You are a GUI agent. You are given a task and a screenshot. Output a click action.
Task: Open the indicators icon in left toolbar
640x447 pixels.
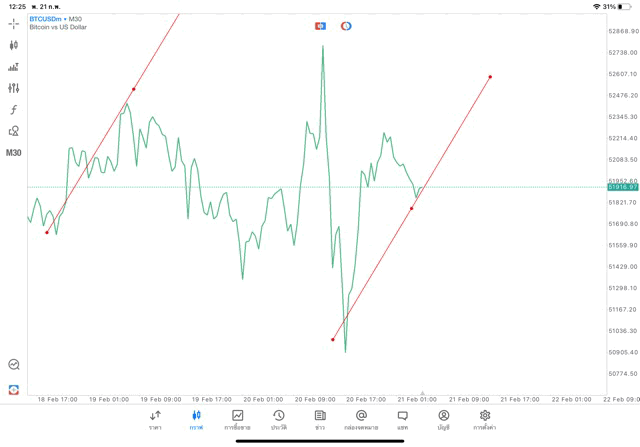(x=14, y=67)
